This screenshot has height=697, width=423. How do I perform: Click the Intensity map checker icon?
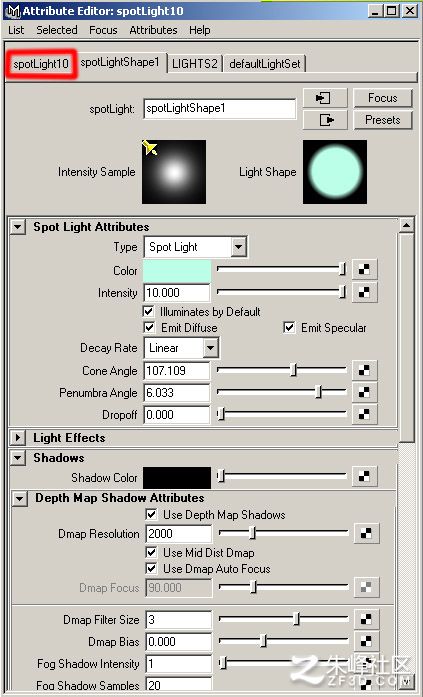click(x=364, y=292)
